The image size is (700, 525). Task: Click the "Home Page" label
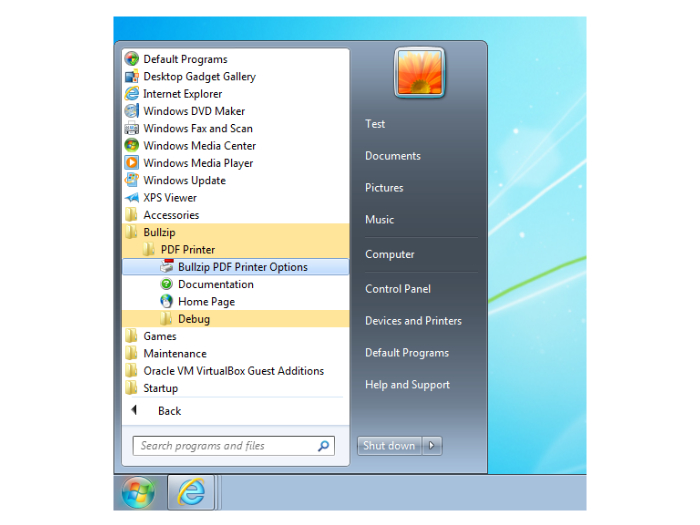coord(206,302)
